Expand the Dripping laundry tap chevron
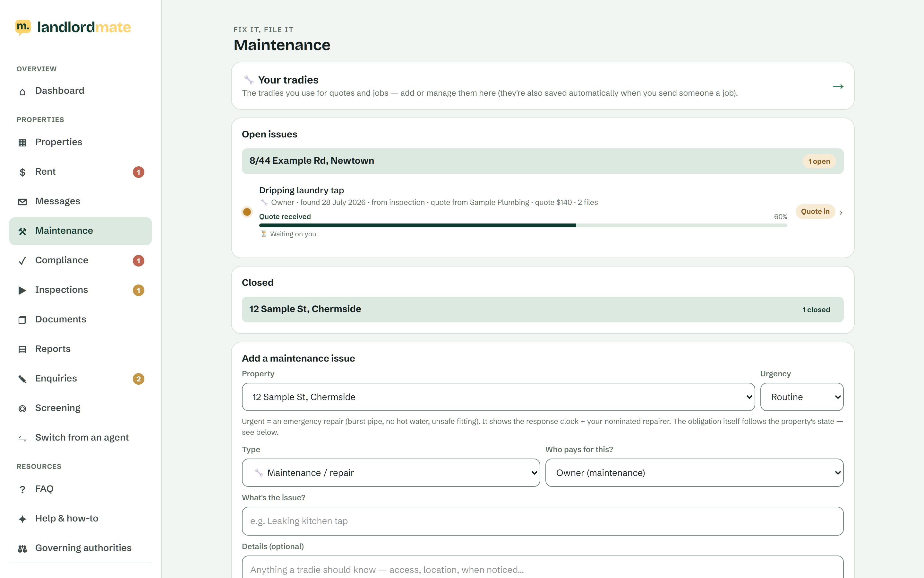The height and width of the screenshot is (578, 924). point(841,212)
